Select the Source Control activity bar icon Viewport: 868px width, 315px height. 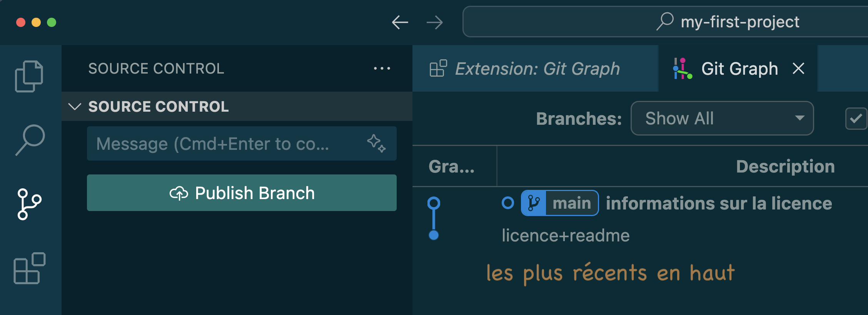29,204
